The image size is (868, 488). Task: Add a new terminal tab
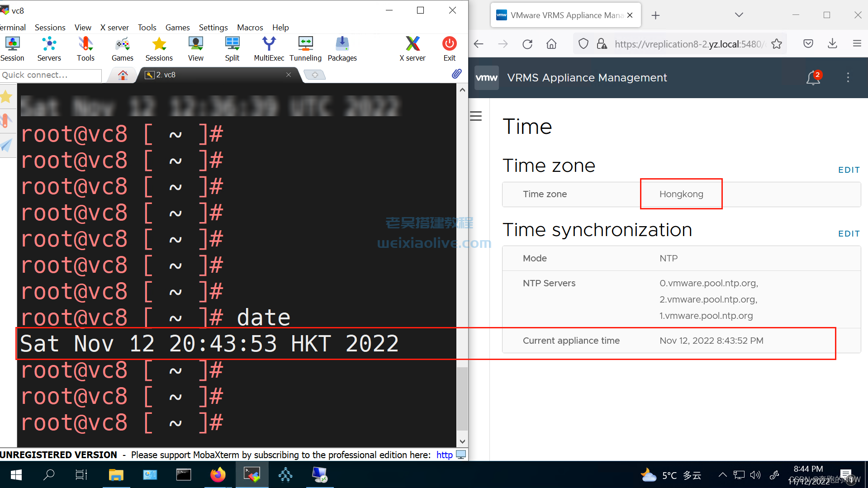(315, 75)
